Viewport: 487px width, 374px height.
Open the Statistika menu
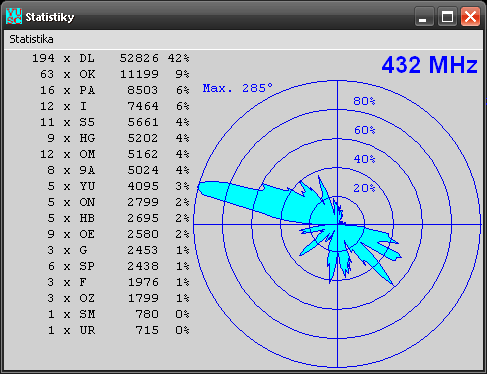(x=31, y=39)
